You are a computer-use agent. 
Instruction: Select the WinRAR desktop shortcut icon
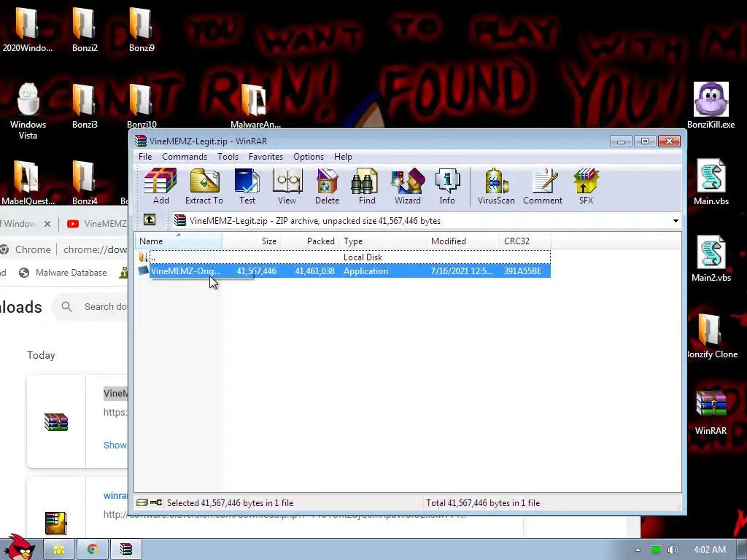[711, 413]
